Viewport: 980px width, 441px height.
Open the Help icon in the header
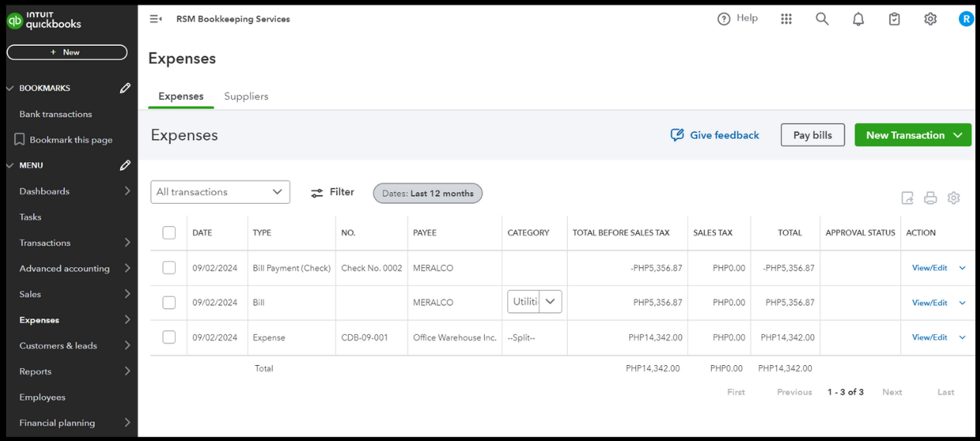724,19
